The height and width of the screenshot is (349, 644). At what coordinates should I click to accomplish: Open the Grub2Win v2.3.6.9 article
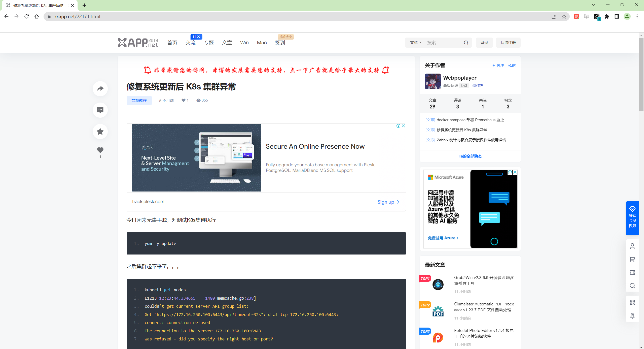pos(484,280)
